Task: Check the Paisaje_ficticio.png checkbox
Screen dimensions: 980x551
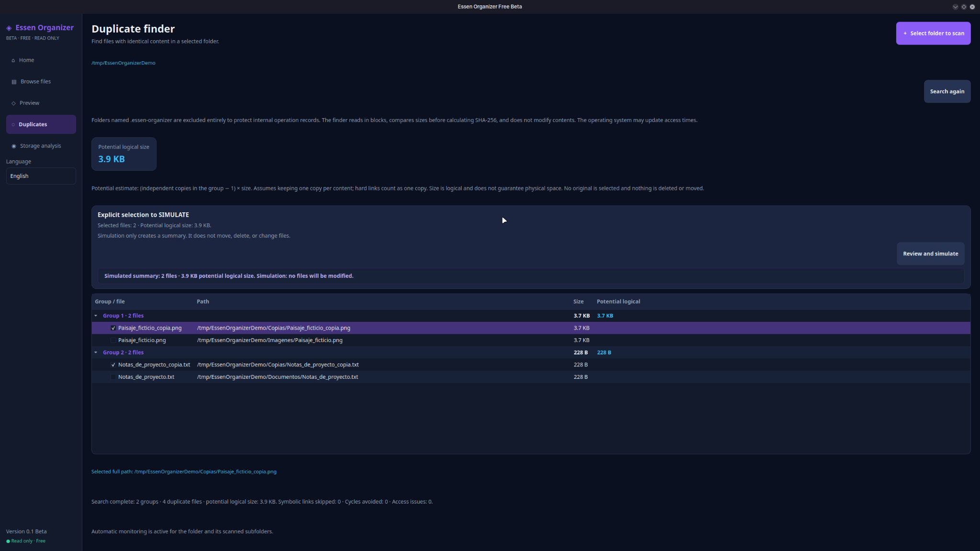Action: [x=113, y=341]
